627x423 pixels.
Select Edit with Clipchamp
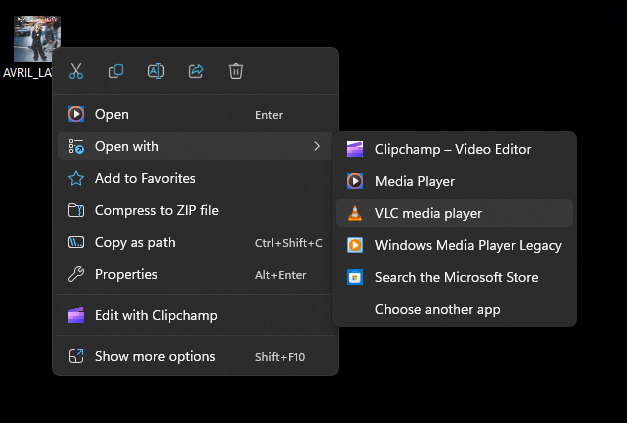click(195, 315)
